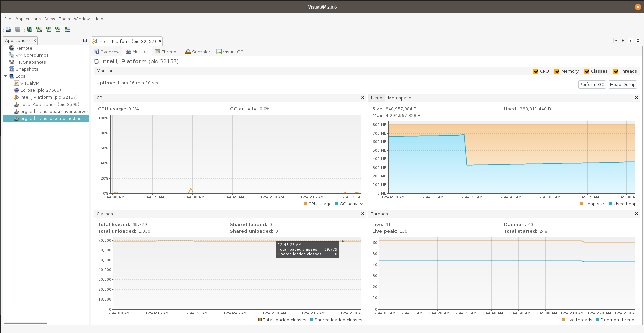This screenshot has width=644, height=333.
Task: Click the Perform GC button
Action: [592, 84]
